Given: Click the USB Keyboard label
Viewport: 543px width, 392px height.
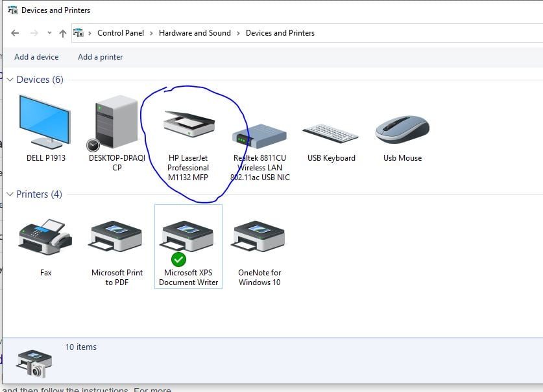Looking at the screenshot, I should 332,157.
